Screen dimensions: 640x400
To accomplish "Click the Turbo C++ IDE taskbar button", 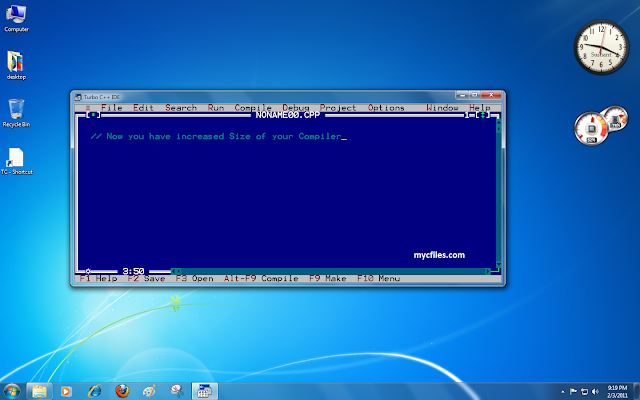I will (204, 391).
